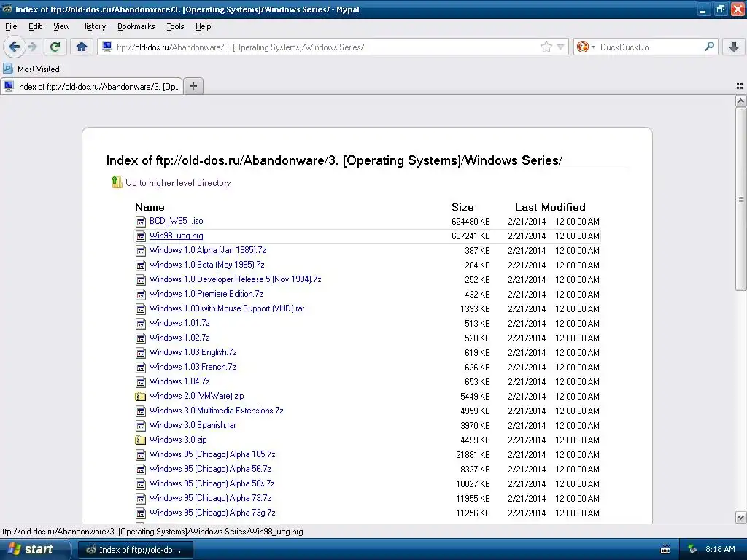The height and width of the screenshot is (560, 747).
Task: Open Up to higher level directory link
Action: point(178,183)
